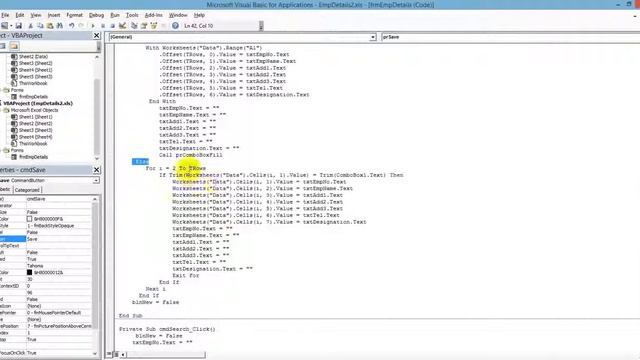Image resolution: width=640 pixels, height=360 pixels.
Task: Click the View Microsoft Excel toolbar icon
Action: 4,26
